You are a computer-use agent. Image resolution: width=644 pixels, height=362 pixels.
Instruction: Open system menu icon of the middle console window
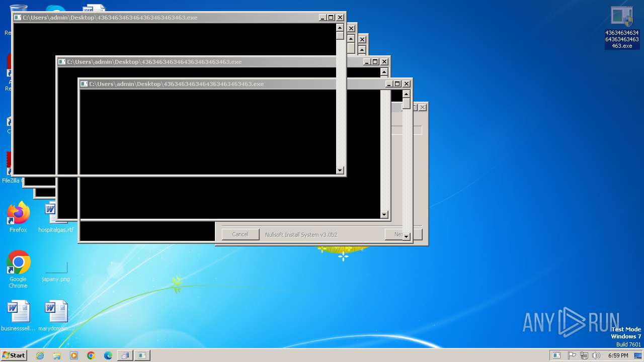pos(62,62)
